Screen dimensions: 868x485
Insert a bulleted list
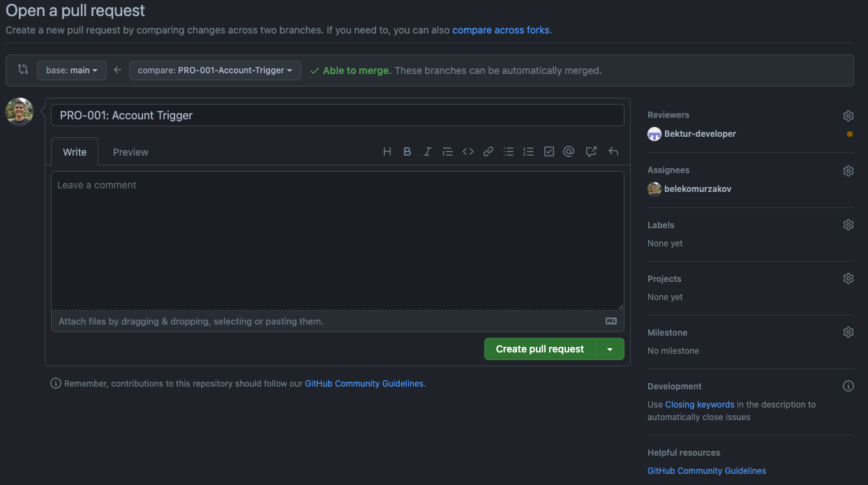tap(509, 151)
